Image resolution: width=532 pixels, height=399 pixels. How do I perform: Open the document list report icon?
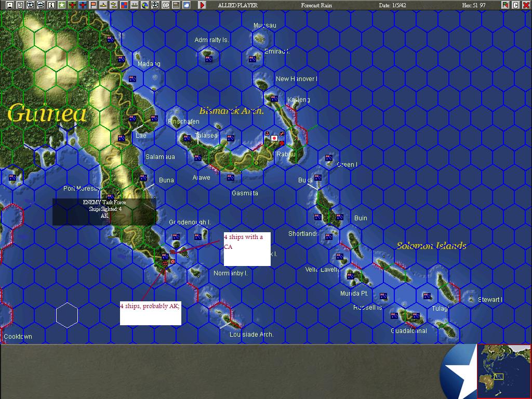(x=20, y=5)
